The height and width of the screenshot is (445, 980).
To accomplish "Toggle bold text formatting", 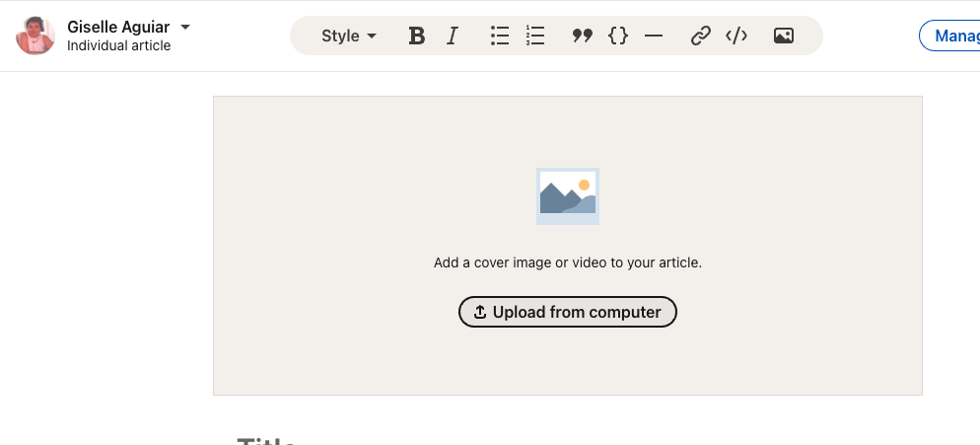I will 417,37.
